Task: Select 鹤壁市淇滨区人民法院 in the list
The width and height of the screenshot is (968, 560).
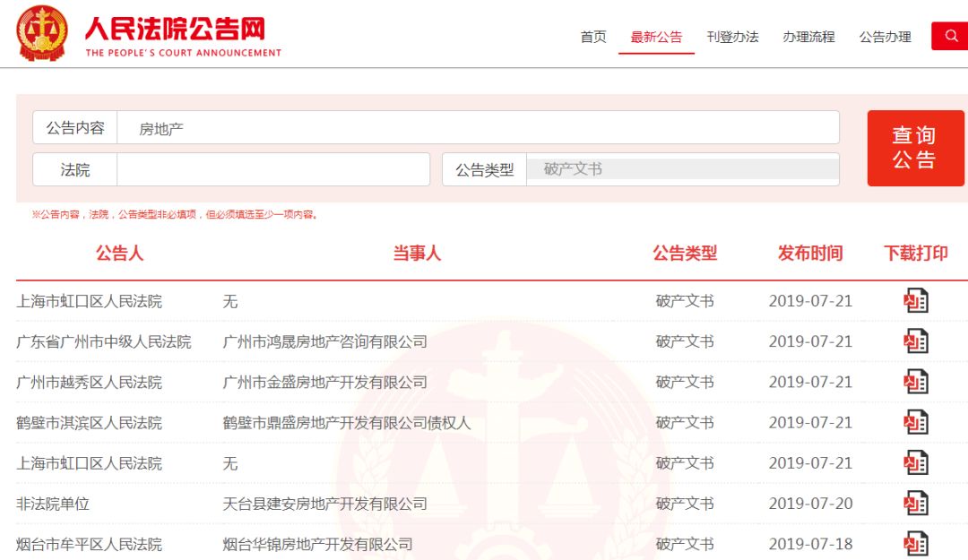Action: (x=89, y=423)
